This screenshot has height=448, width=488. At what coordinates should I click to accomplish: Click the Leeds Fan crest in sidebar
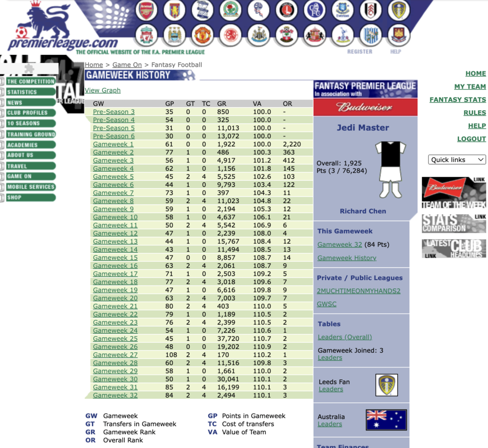tap(386, 385)
